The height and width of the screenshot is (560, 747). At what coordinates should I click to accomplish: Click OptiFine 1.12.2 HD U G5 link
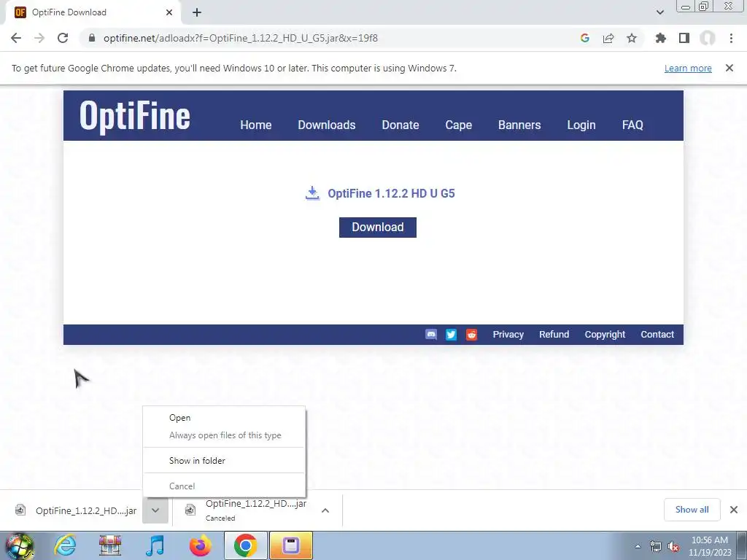point(391,193)
